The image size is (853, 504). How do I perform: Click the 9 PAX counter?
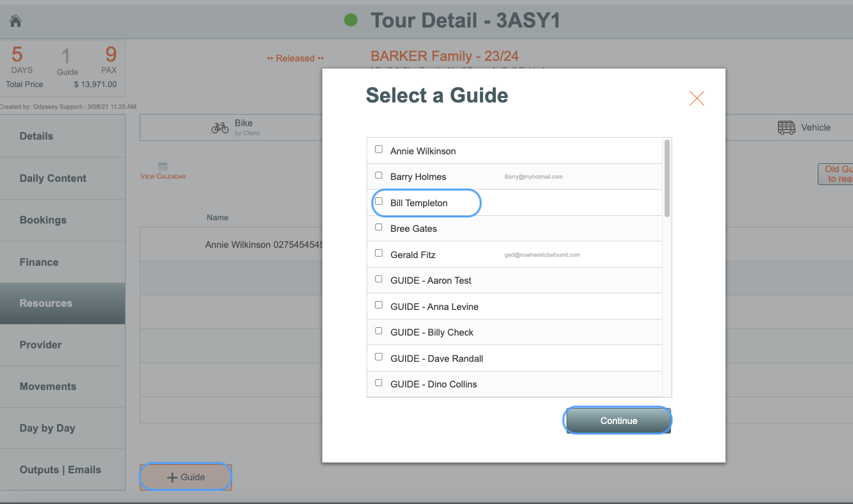click(110, 60)
